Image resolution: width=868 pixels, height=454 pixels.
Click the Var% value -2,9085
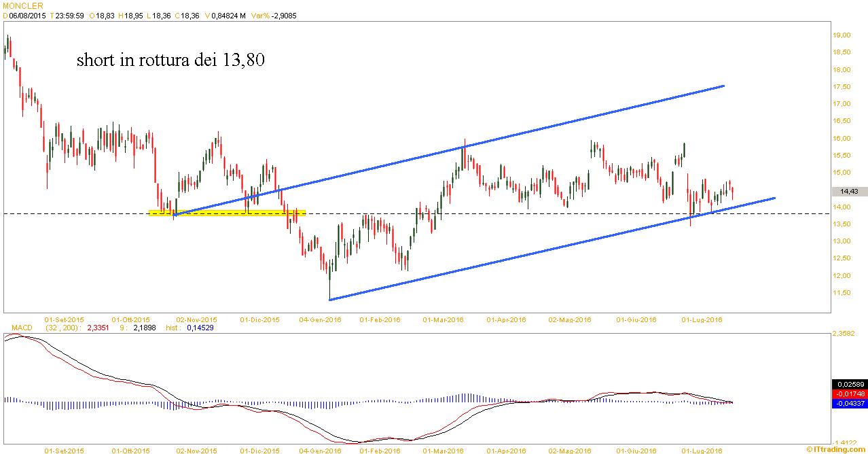[x=283, y=15]
